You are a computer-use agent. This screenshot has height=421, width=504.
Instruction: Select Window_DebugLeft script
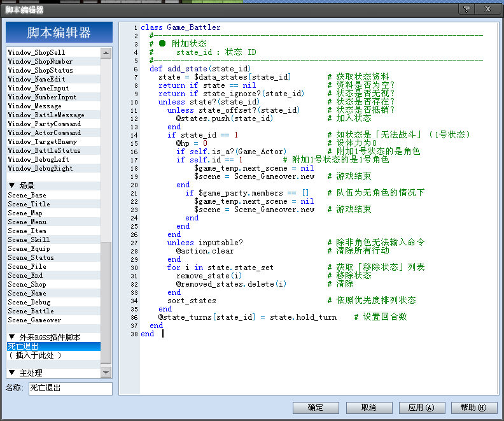53,159
